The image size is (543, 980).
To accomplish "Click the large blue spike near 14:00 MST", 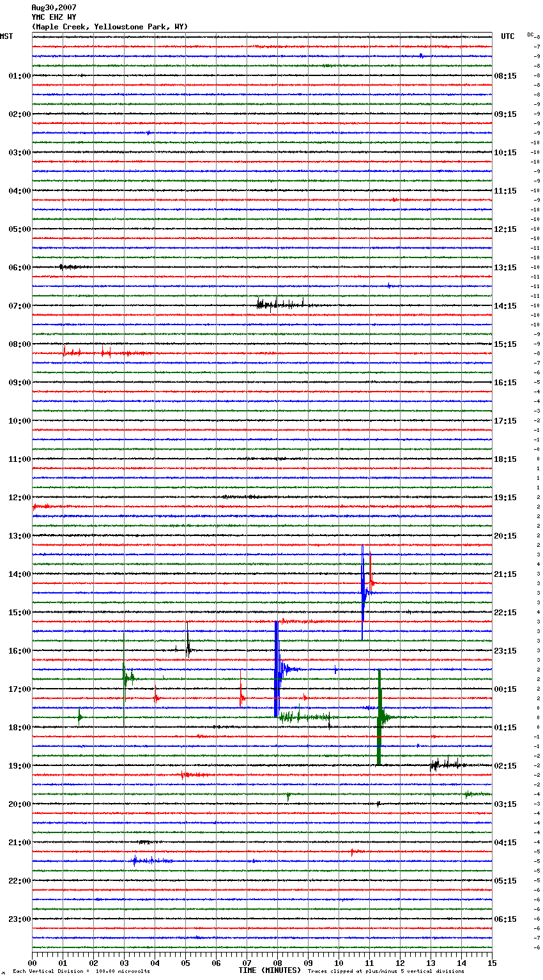I will 363,592.
